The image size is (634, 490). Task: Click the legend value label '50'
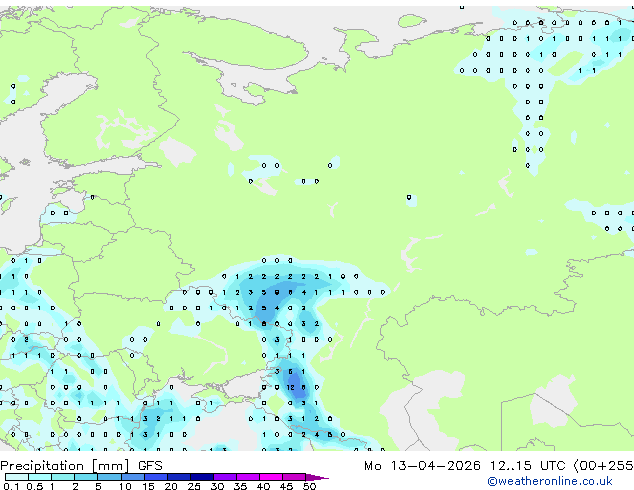[309, 486]
